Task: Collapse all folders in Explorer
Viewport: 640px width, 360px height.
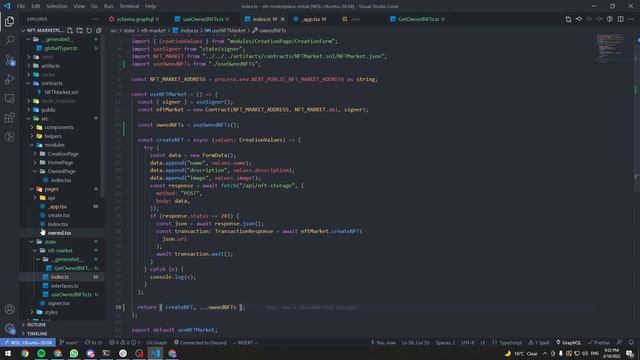Action: pyautogui.click(x=99, y=30)
